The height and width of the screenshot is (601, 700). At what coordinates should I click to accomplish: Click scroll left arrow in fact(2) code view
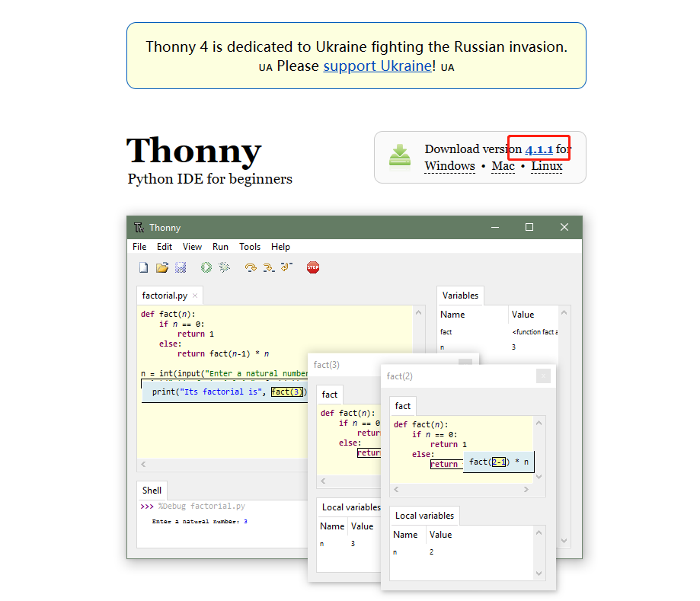(x=396, y=489)
